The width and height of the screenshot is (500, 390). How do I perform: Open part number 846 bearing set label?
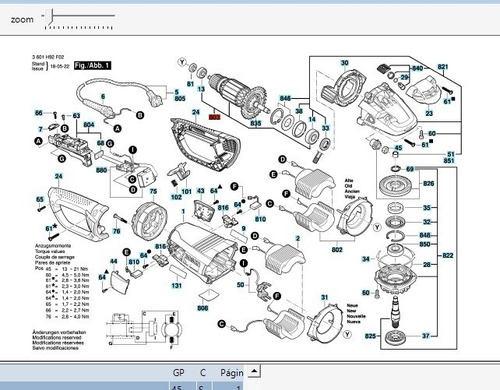[x=285, y=98]
